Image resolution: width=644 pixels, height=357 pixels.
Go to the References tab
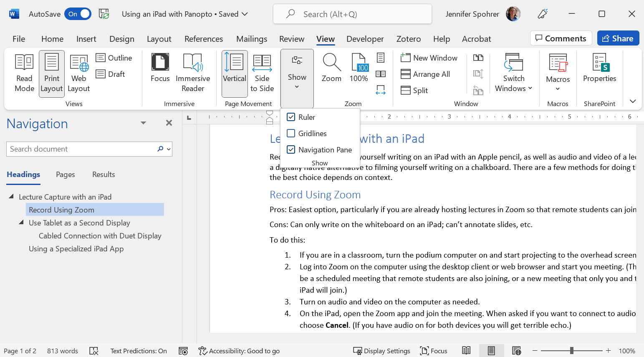(x=204, y=39)
